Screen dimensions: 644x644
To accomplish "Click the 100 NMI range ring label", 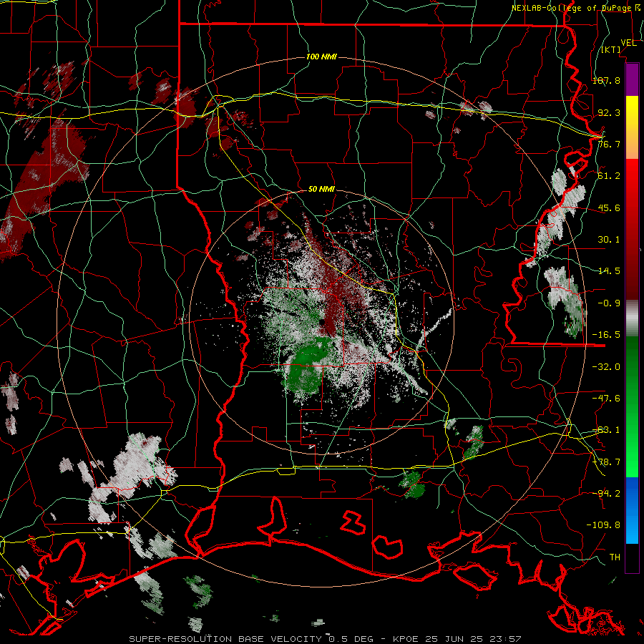I will pyautogui.click(x=321, y=57).
